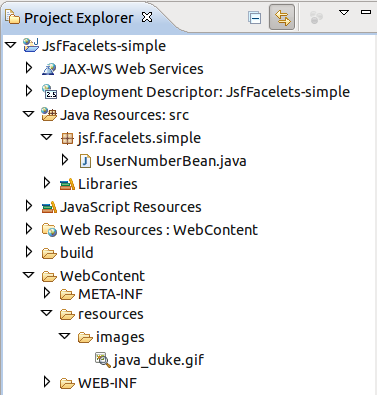This screenshot has height=395, width=377.
Task: Select the META-INF folder
Action: coord(101,294)
